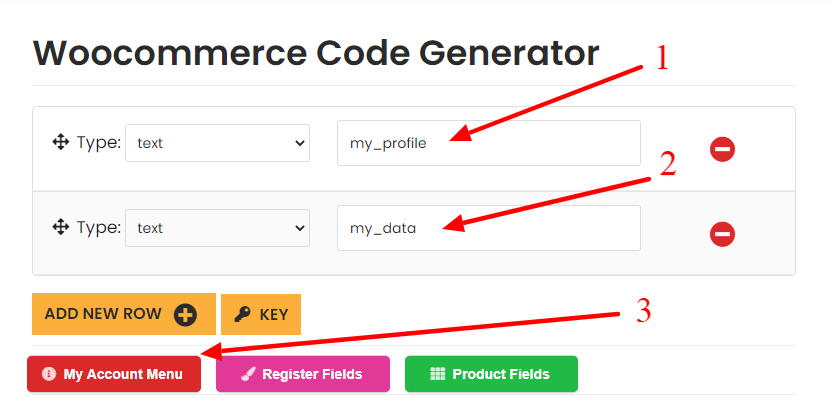
Task: Click the Type label in the my_data row
Action: pyautogui.click(x=98, y=227)
